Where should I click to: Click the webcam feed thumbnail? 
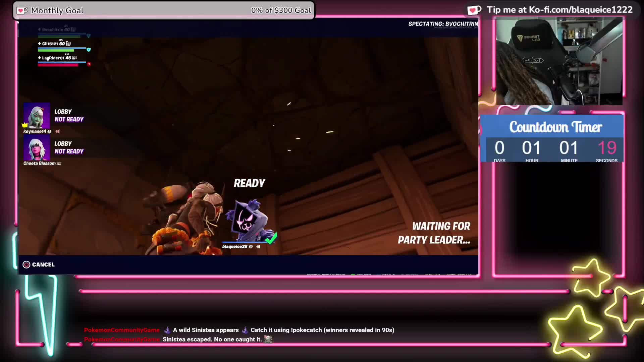tap(559, 61)
